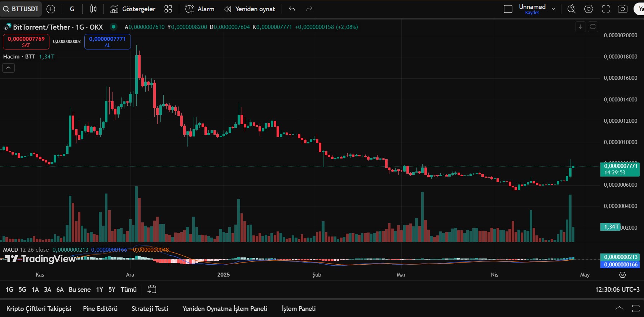The height and width of the screenshot is (317, 644).
Task: Expand the layout dropdown chevron
Action: (x=553, y=9)
